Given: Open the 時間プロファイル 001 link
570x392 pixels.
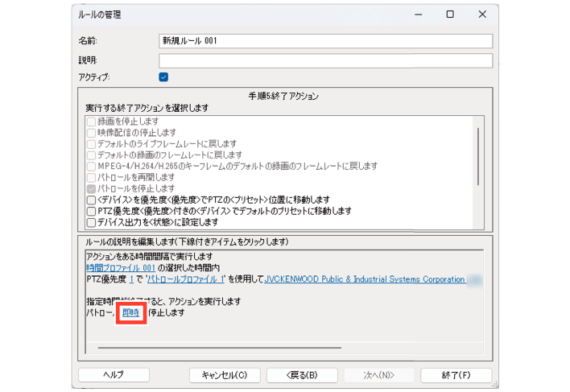Looking at the screenshot, I should pyautogui.click(x=119, y=268).
